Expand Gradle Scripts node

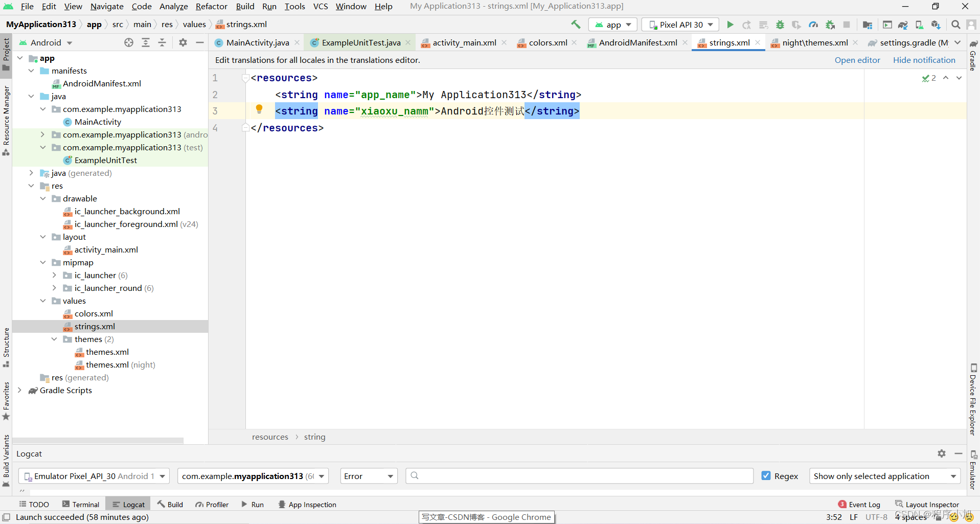19,390
